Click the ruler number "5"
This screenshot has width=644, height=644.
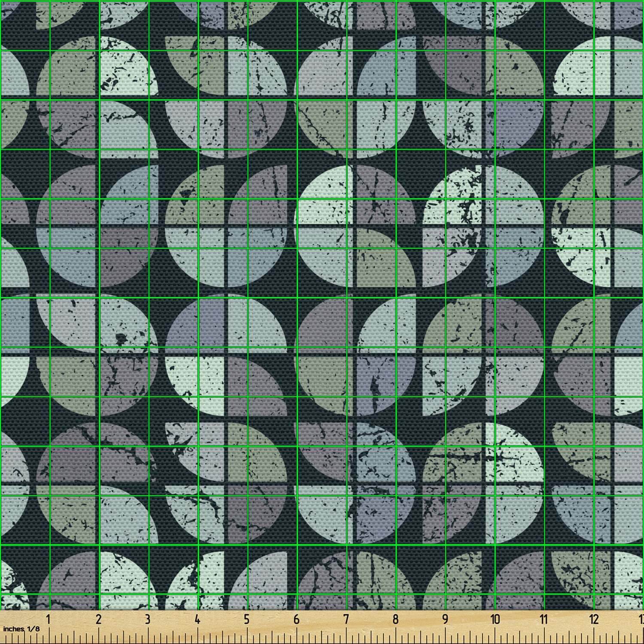(246, 619)
